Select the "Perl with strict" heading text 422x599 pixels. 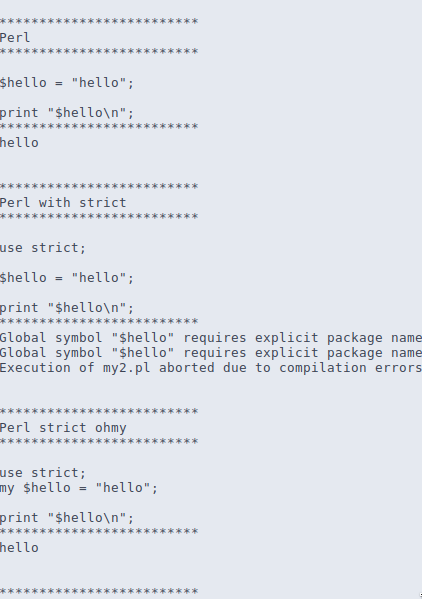(x=63, y=202)
